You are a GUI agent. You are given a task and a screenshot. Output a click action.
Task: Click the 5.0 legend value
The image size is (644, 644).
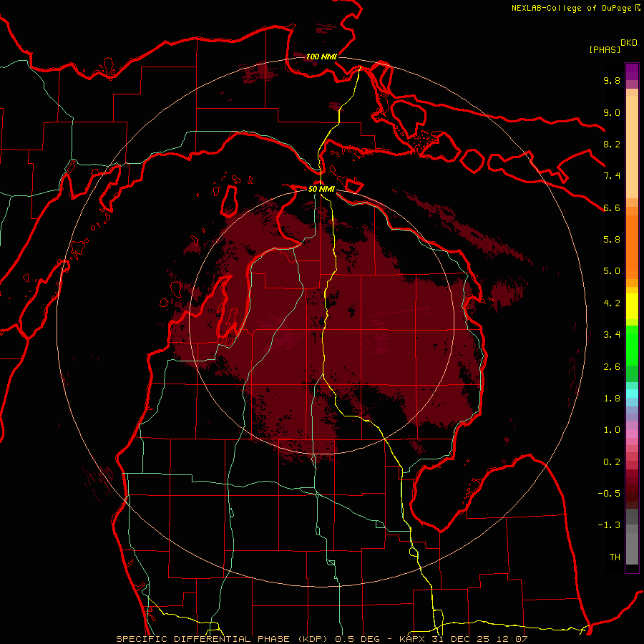(612, 271)
